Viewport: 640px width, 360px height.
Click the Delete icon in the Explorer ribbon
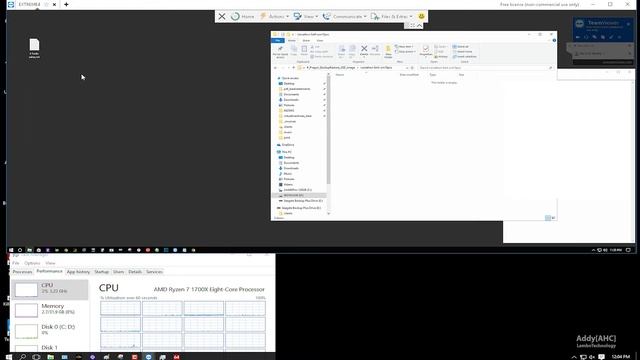[364, 51]
